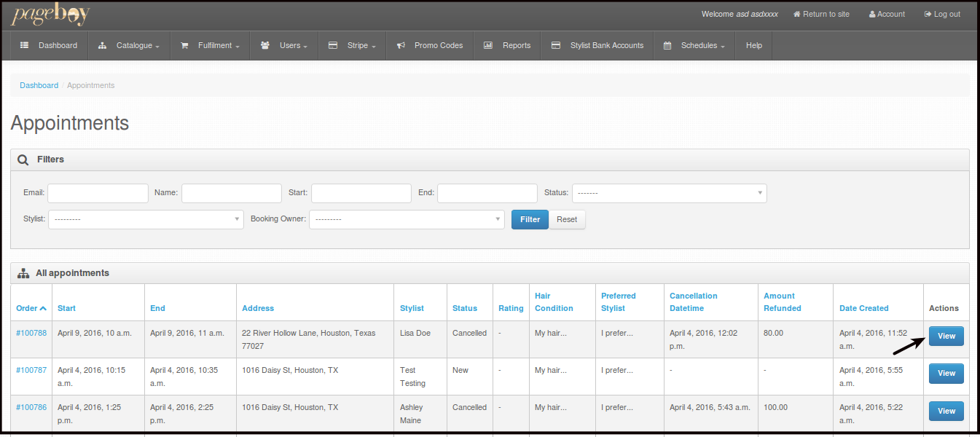Click Return to site link
Viewport: 980px width, 437px height.
point(821,14)
